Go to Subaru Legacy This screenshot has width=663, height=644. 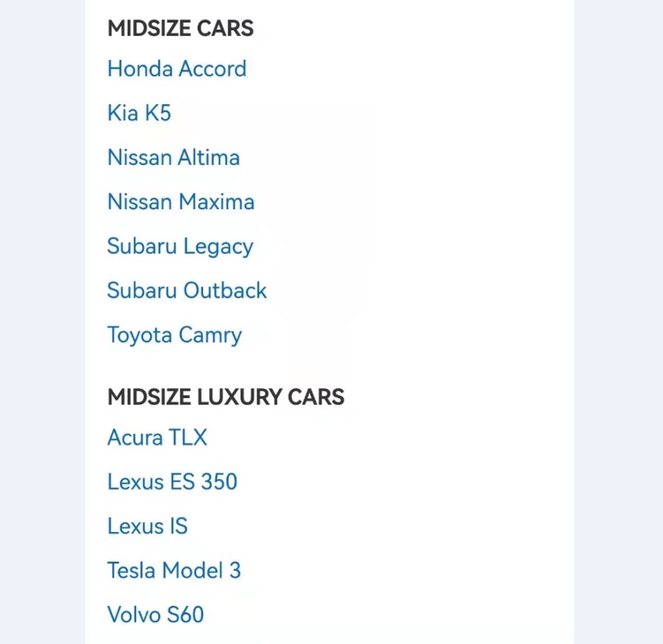click(180, 247)
